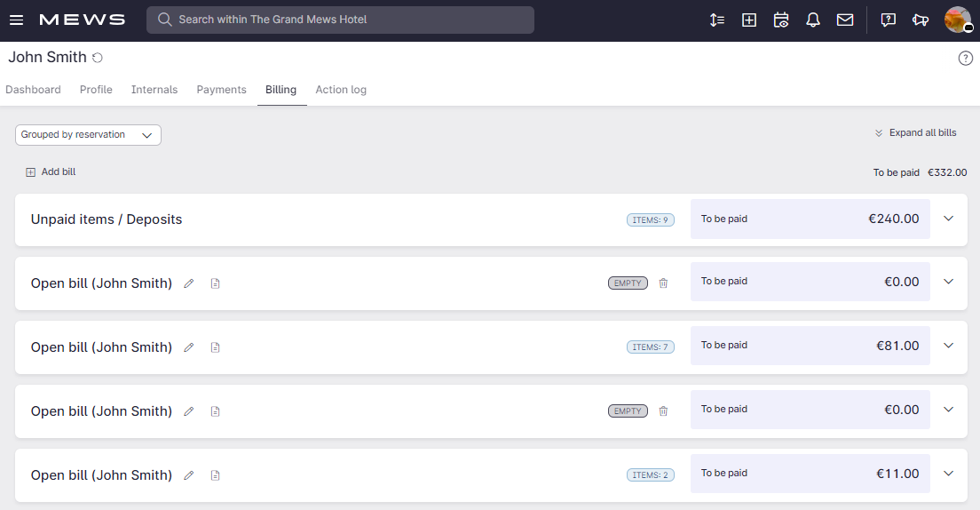Viewport: 980px width, 510px height.
Task: Click the plus square icon in header
Action: tap(748, 20)
